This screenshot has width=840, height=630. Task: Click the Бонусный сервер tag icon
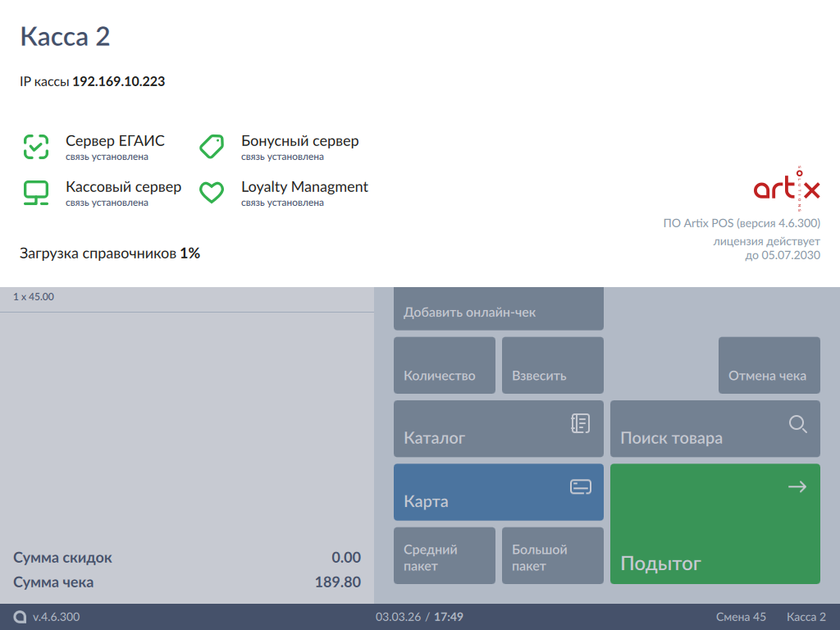click(212, 147)
